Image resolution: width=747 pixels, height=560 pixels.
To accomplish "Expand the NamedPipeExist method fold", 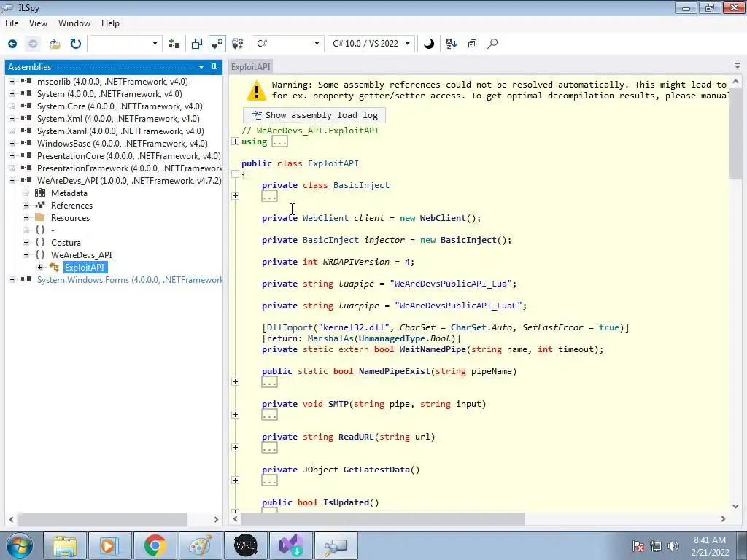I will (x=235, y=382).
